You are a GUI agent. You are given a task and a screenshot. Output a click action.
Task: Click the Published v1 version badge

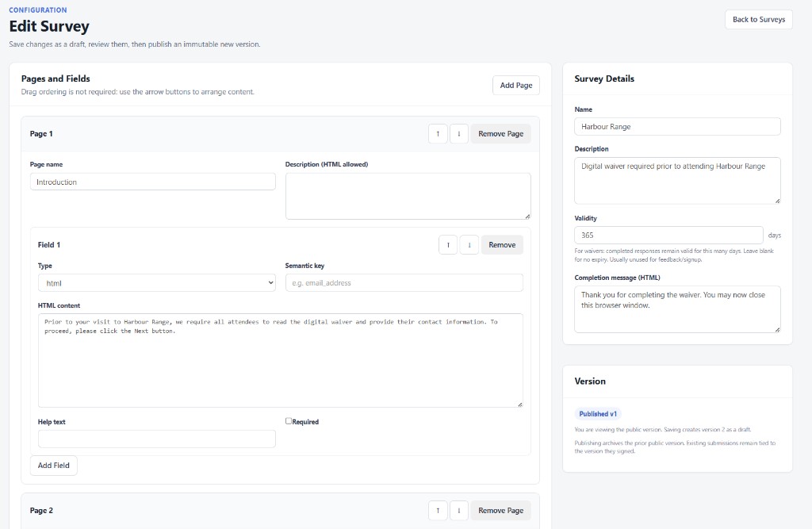(598, 414)
